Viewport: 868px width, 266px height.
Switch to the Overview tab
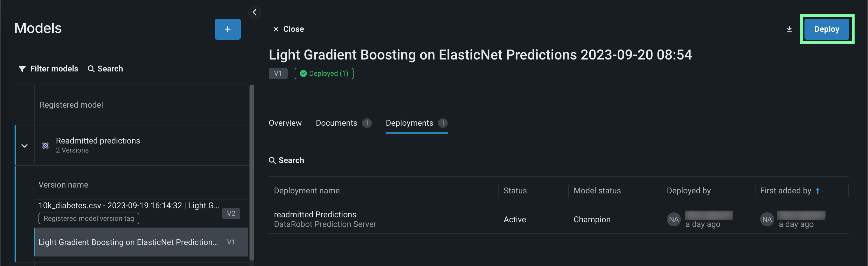click(285, 123)
